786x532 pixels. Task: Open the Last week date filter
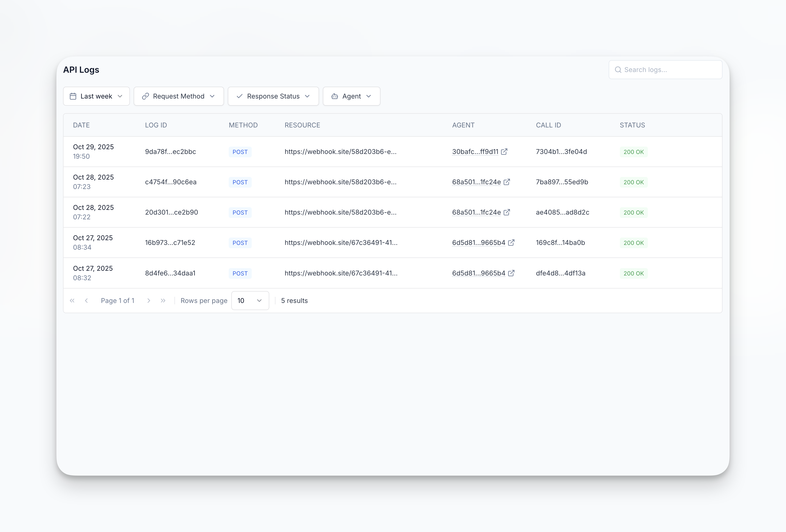pyautogui.click(x=96, y=96)
